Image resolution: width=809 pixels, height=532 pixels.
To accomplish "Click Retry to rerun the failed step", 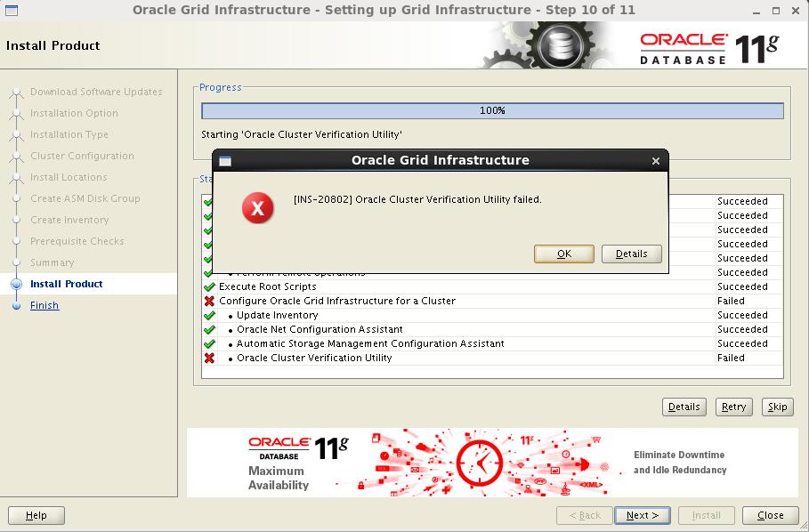I will pyautogui.click(x=733, y=407).
